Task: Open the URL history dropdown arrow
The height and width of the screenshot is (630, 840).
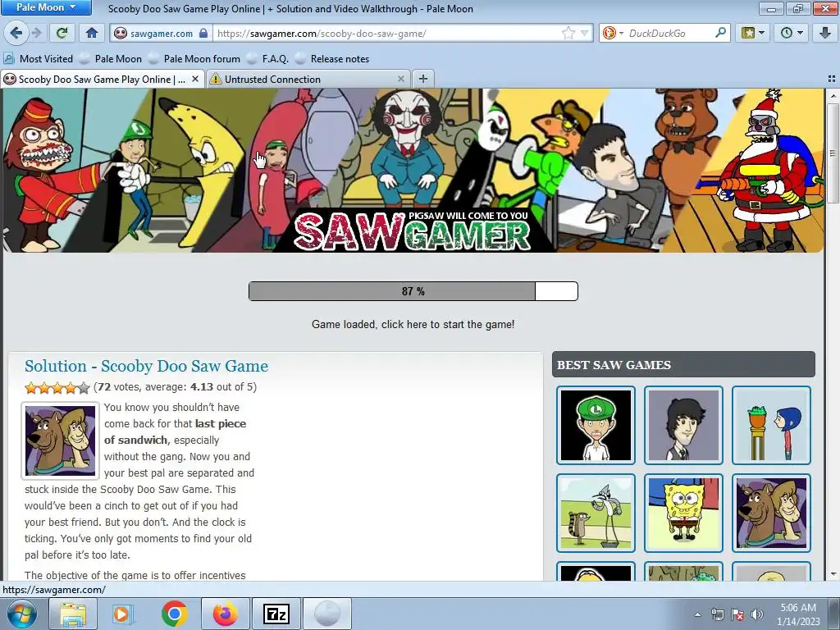Action: click(584, 33)
